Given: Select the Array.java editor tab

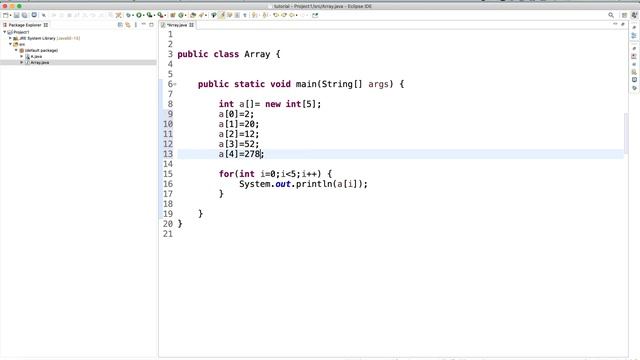Looking at the screenshot, I should click(x=177, y=25).
